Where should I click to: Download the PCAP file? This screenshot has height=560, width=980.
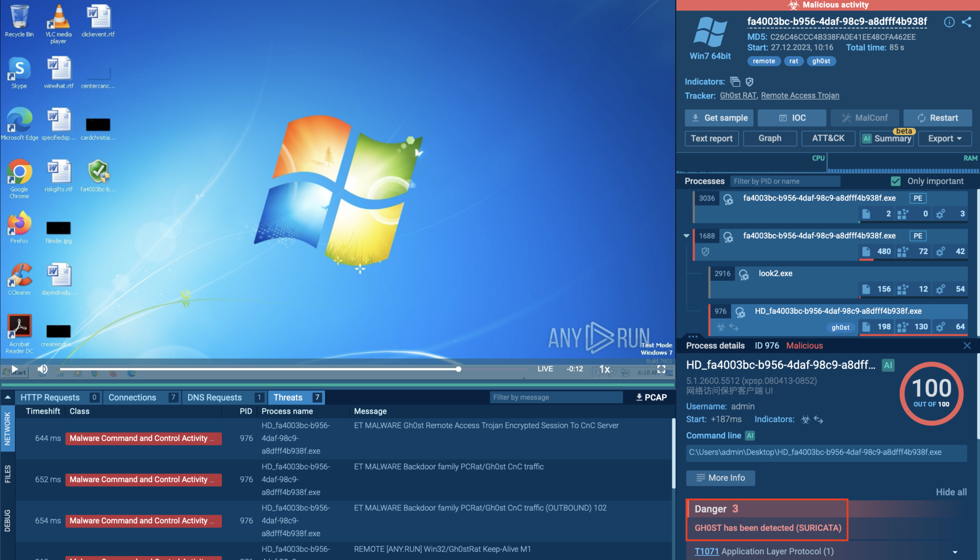651,397
